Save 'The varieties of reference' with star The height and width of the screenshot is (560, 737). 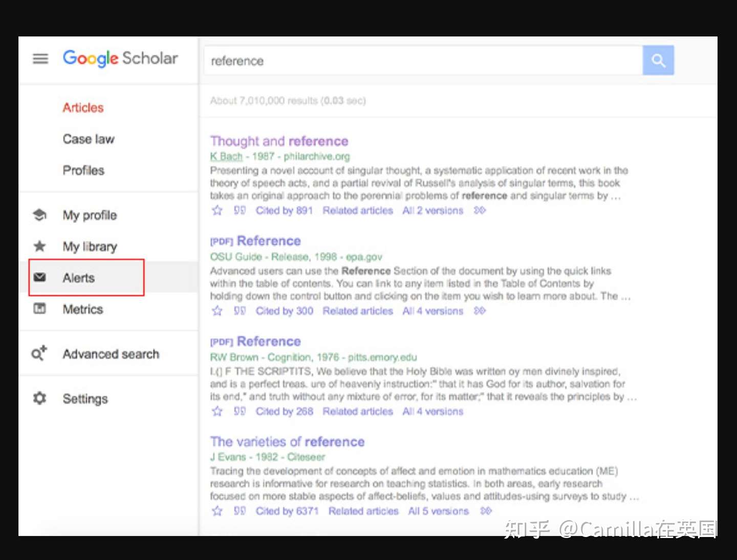pyautogui.click(x=217, y=511)
